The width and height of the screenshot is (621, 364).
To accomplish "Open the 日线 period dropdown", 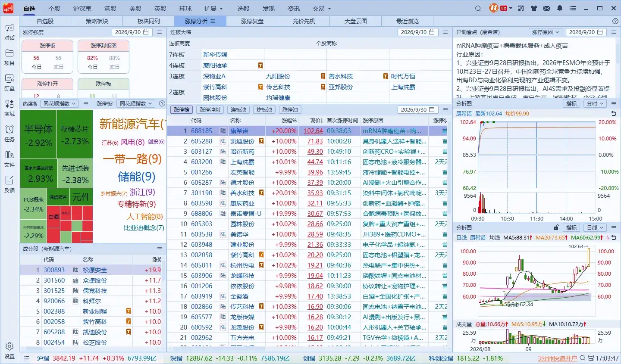I will pyautogui.click(x=595, y=227).
